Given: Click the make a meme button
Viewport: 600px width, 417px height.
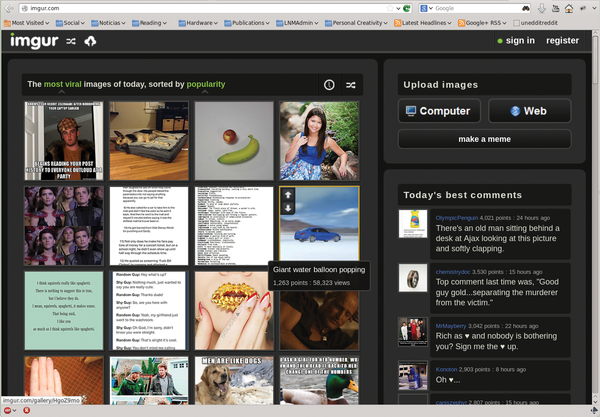Looking at the screenshot, I should pyautogui.click(x=484, y=139).
